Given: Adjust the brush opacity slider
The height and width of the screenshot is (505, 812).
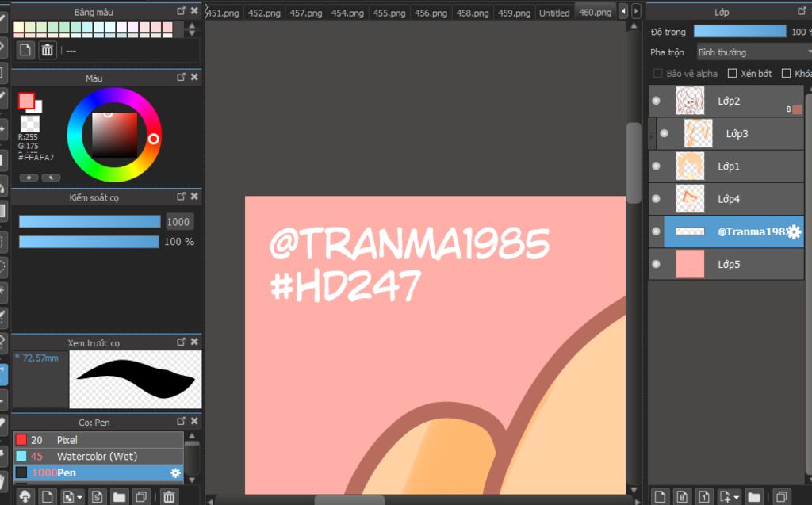Looking at the screenshot, I should 89,242.
